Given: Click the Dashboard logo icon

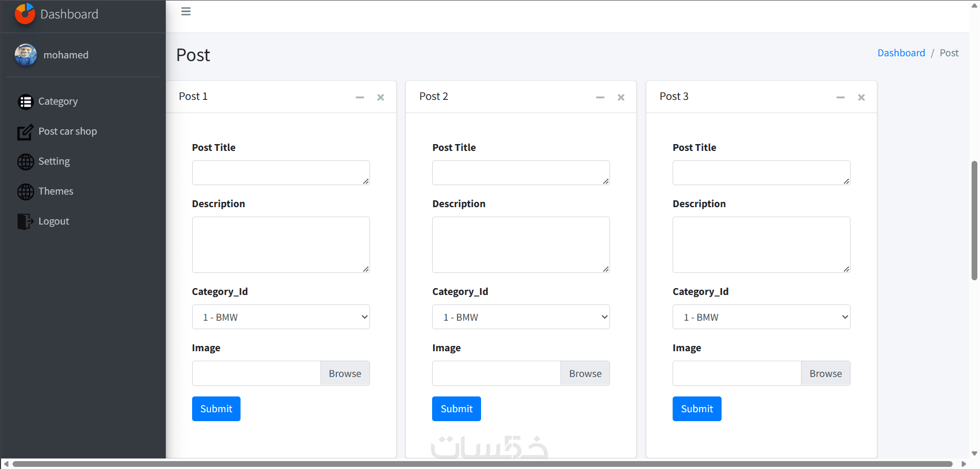Looking at the screenshot, I should coord(25,14).
